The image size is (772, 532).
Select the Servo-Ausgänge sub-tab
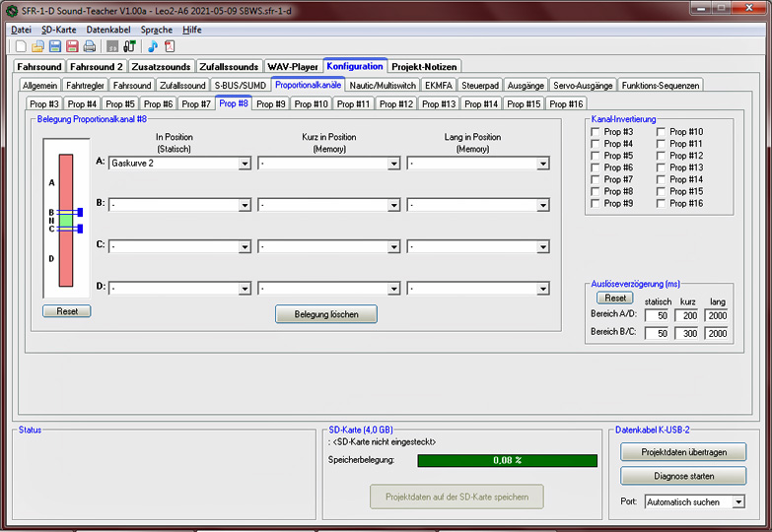point(583,85)
